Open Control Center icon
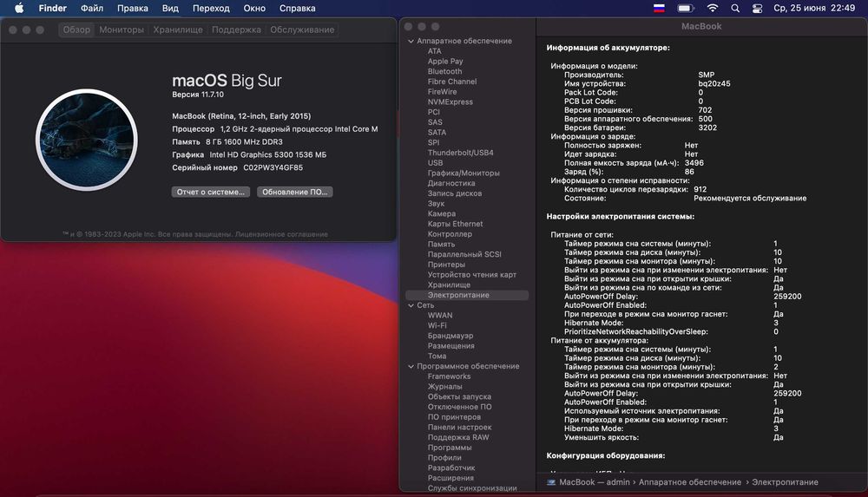The image size is (868, 497). [757, 9]
